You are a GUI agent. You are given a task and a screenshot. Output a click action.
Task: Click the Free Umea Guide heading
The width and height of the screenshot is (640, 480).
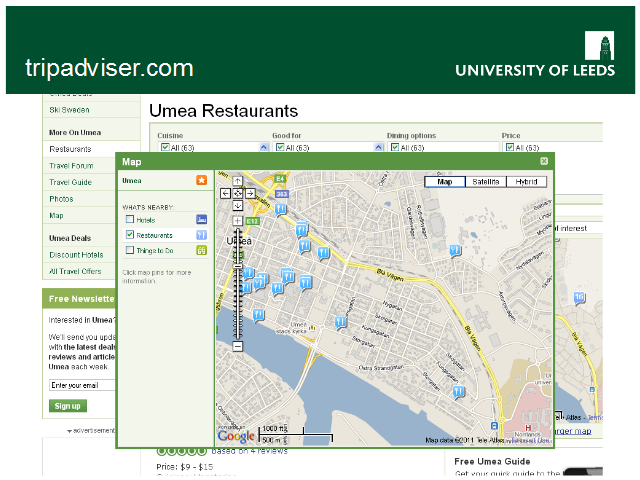(492, 461)
